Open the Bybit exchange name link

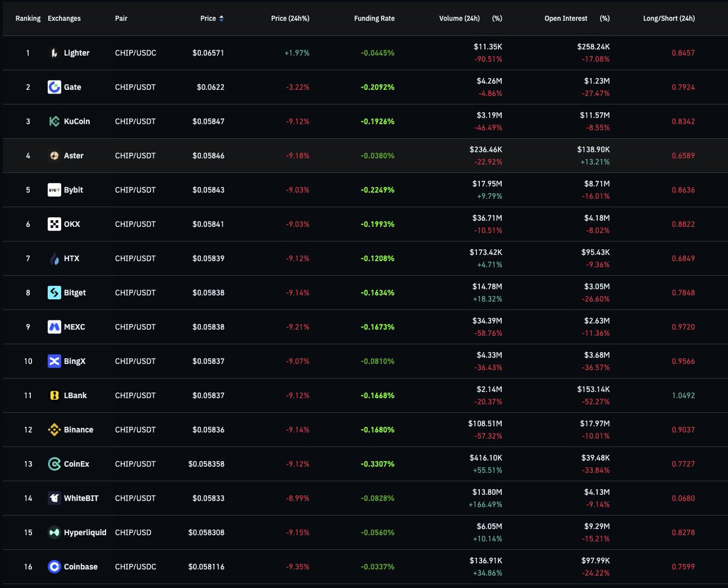coord(73,190)
